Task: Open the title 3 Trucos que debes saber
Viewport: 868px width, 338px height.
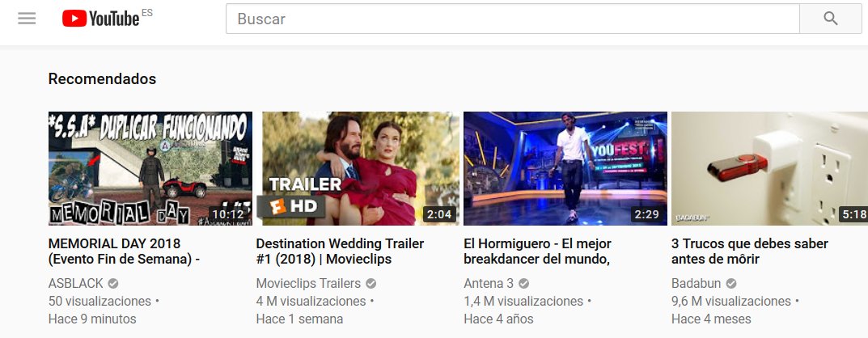Action: pyautogui.click(x=750, y=251)
